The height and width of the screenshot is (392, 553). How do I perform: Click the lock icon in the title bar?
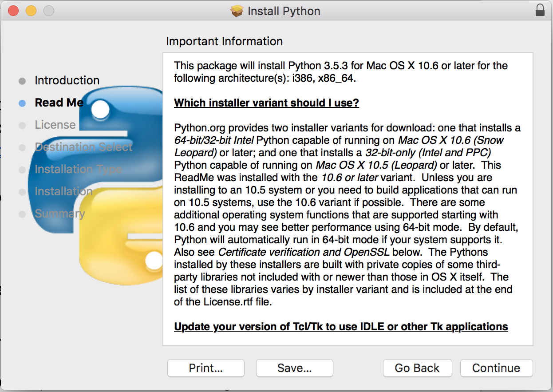(540, 11)
